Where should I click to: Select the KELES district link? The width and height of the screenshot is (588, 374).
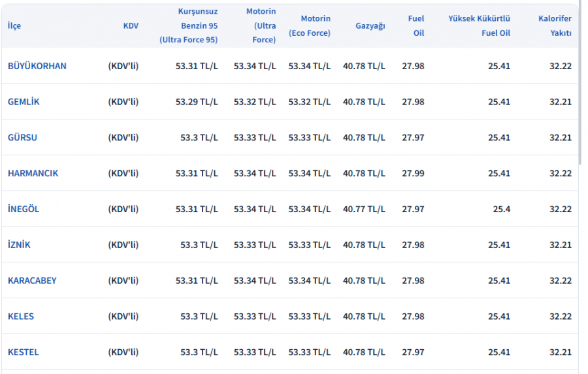(21, 317)
